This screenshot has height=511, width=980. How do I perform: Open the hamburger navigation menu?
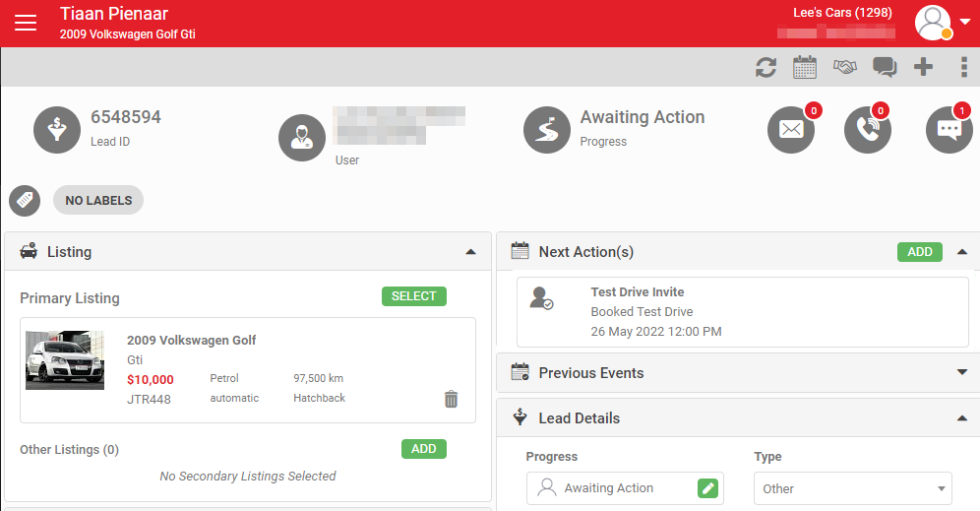pos(26,23)
